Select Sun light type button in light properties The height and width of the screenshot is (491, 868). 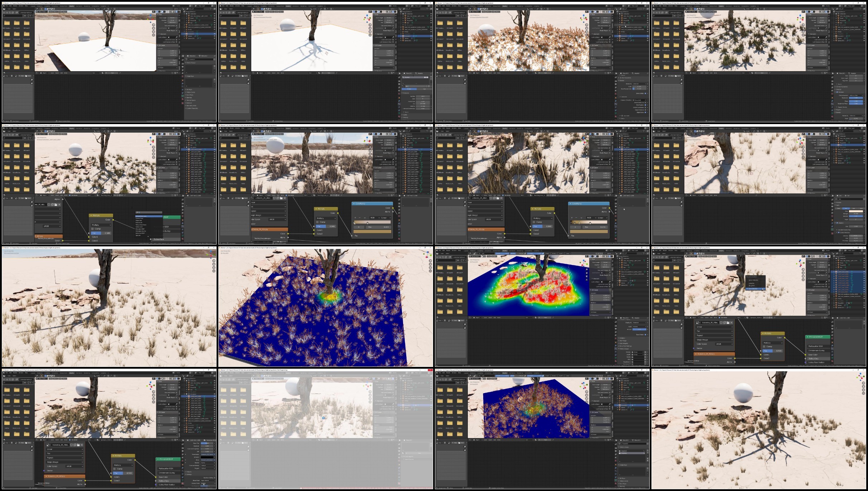tap(846, 208)
